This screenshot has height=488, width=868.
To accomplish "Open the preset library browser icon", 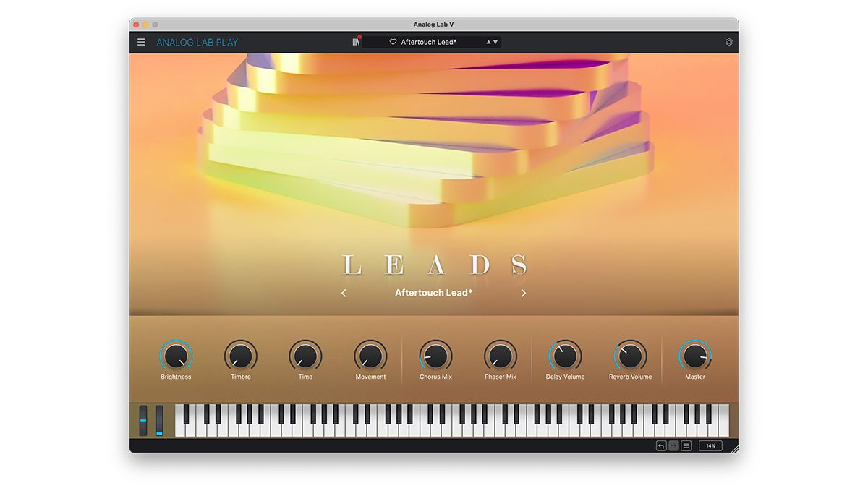I will (355, 42).
